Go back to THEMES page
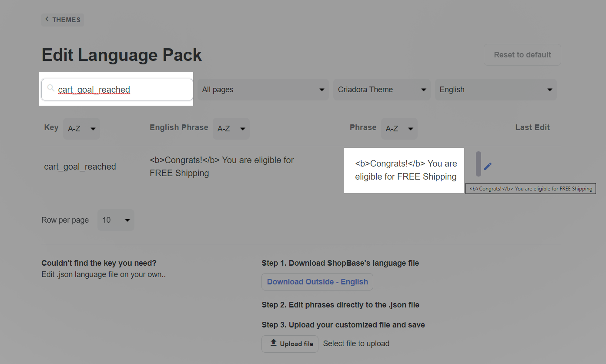The width and height of the screenshot is (606, 364). pyautogui.click(x=63, y=20)
